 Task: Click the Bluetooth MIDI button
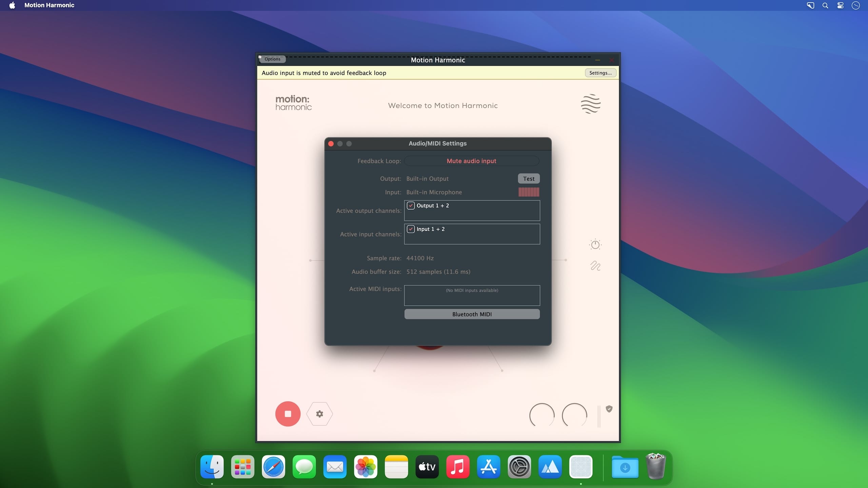(472, 314)
